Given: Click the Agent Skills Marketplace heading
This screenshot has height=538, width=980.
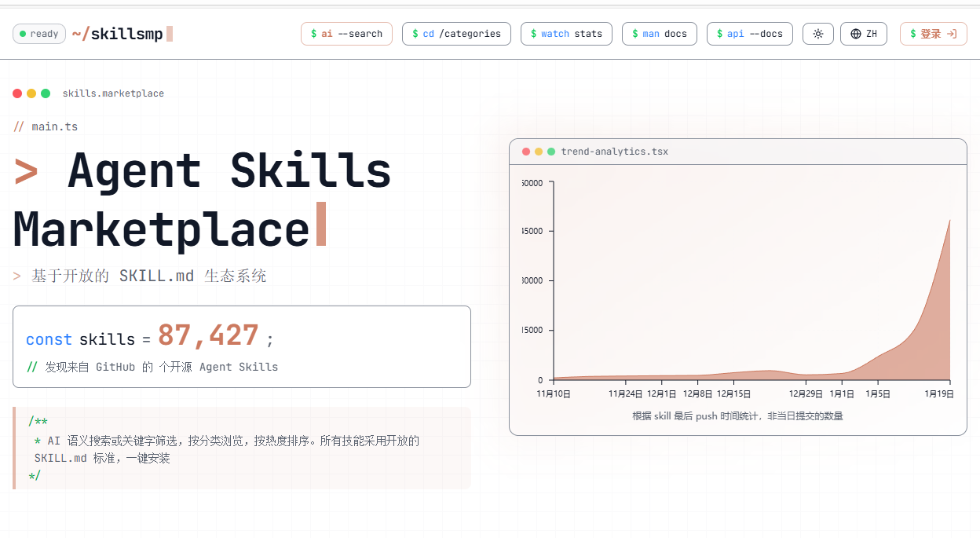Looking at the screenshot, I should click(x=203, y=199).
